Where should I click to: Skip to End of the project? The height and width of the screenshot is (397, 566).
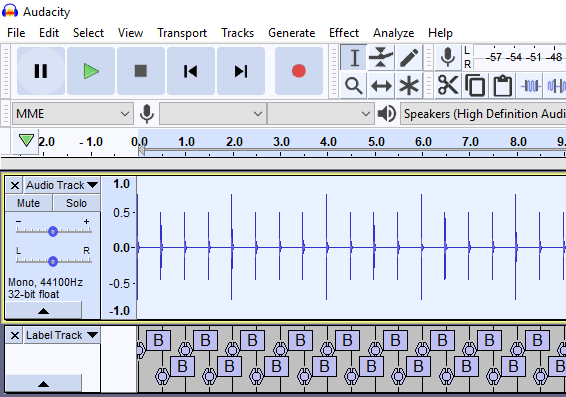pos(241,71)
